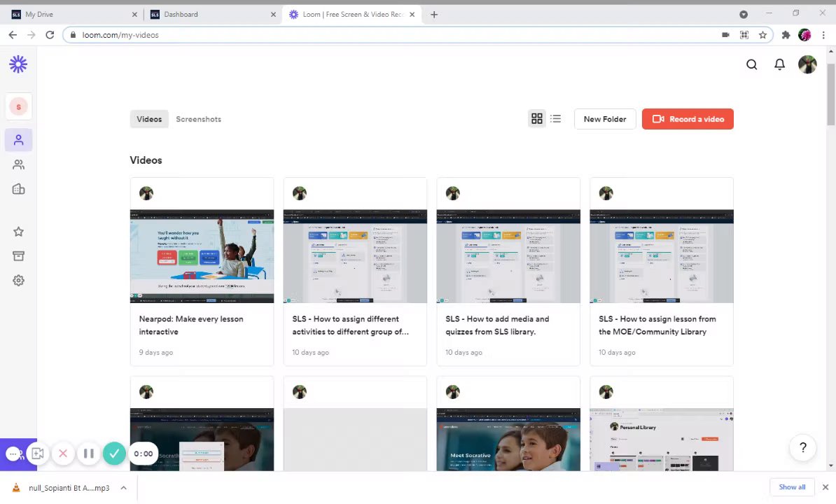Viewport: 836px width, 504px height.
Task: Click the recorder camera toggle icon
Action: [37, 454]
